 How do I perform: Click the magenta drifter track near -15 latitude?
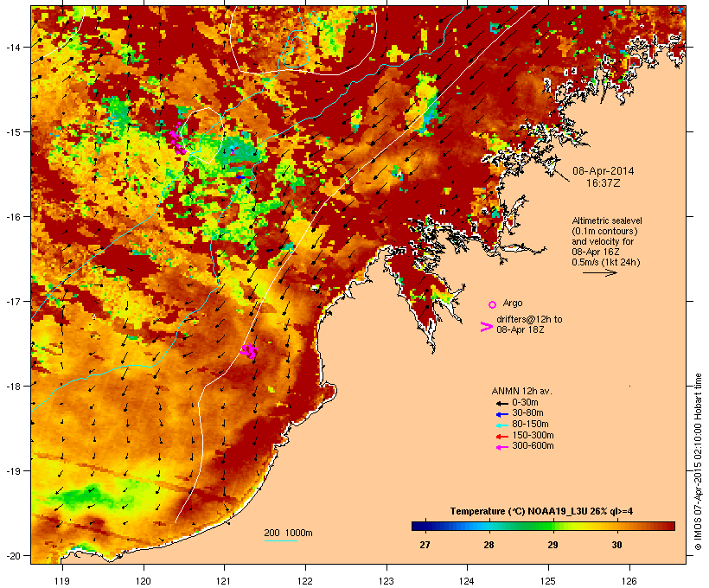(177, 139)
